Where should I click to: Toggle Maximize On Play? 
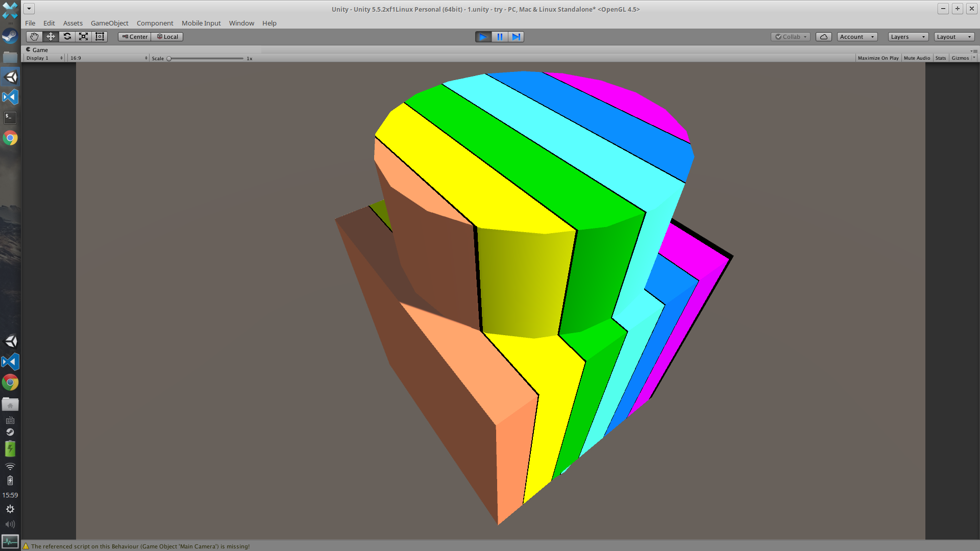tap(878, 58)
